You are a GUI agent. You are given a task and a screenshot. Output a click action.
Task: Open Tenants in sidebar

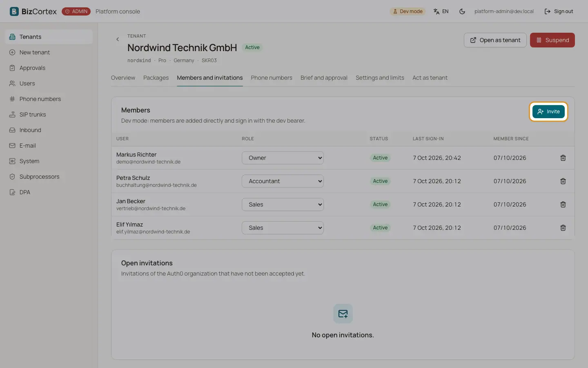[x=49, y=37]
